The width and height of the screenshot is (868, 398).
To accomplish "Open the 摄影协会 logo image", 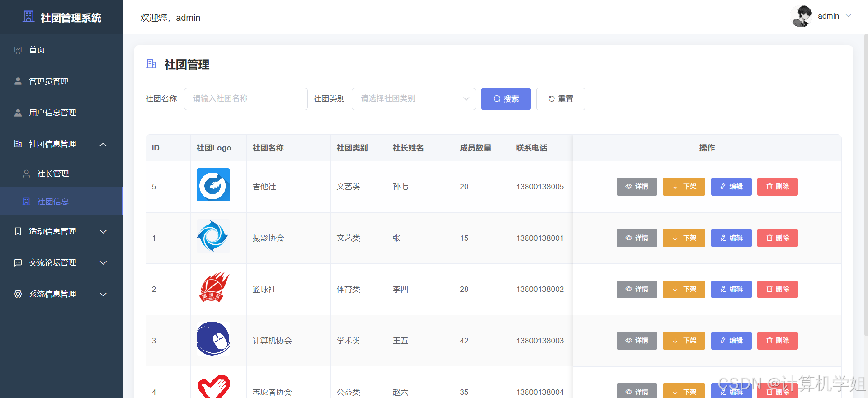I will (213, 236).
